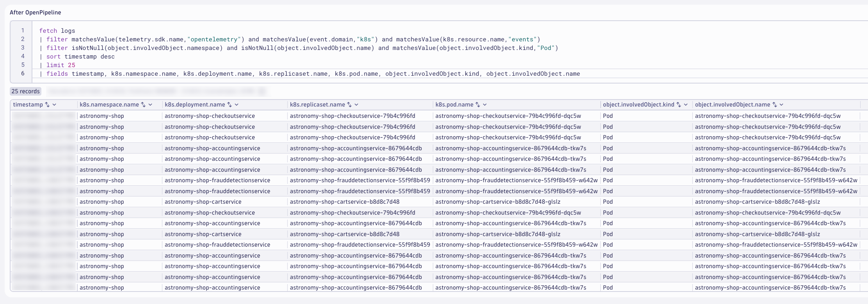Click sort icon for k8s.pod.name column
Image resolution: width=868 pixels, height=304 pixels.
478,105
